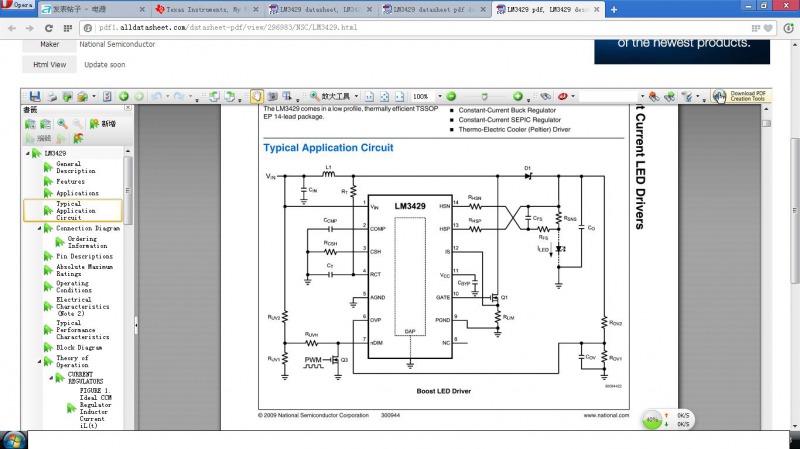Click the zoom slider handle in toolbar
This screenshot has width=800, height=449.
tap(484, 96)
